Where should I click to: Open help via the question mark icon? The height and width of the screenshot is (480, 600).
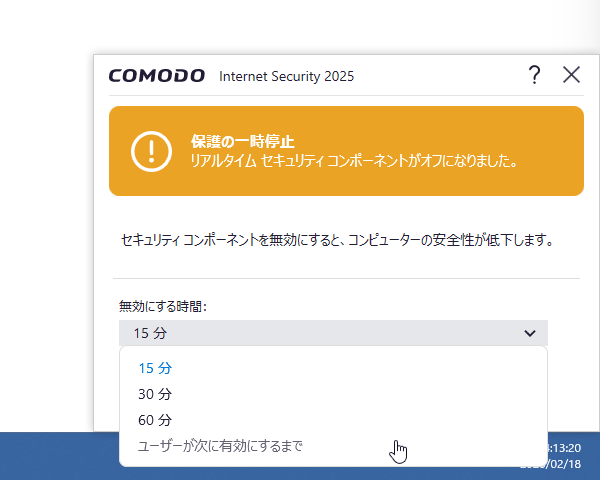point(535,75)
